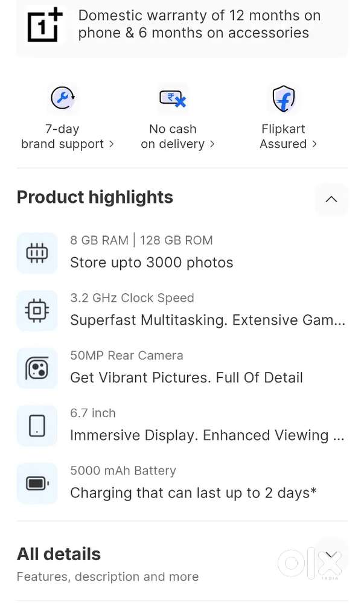Viewport: 364px width, 603px height.
Task: Expand the All details section
Action: (x=330, y=555)
